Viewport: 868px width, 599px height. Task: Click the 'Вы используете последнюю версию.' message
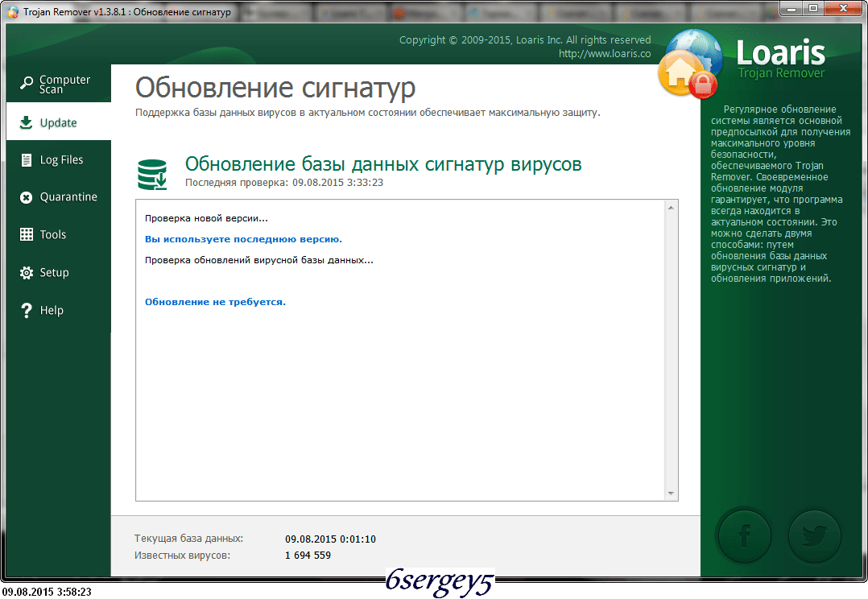click(243, 239)
